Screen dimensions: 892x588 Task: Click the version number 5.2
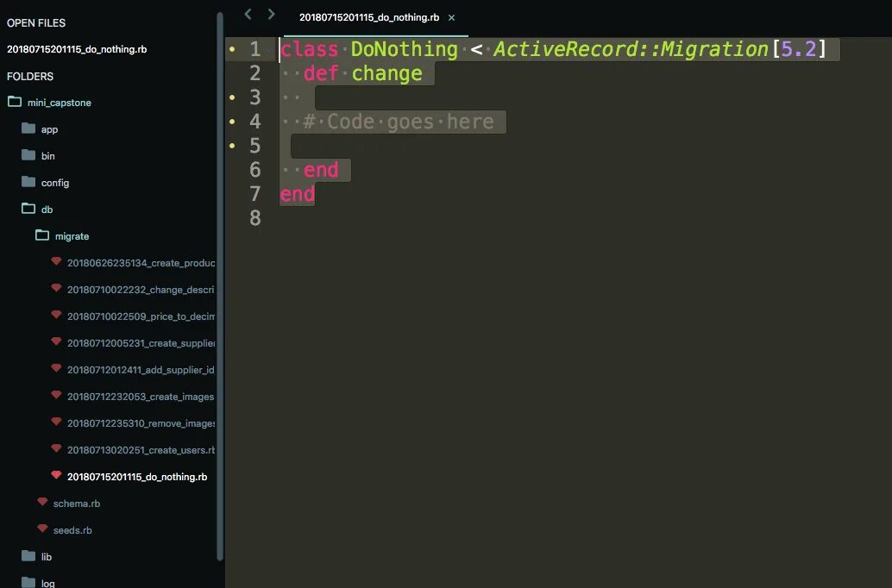pyautogui.click(x=799, y=49)
